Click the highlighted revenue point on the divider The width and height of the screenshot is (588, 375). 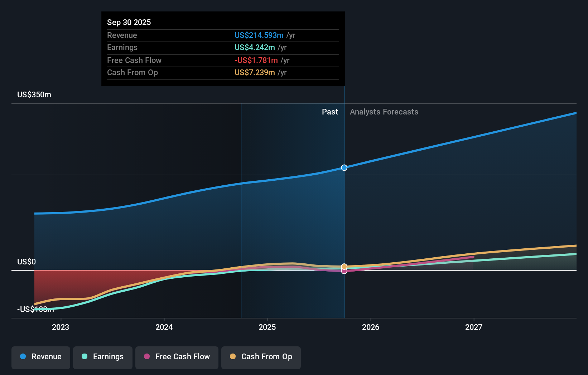point(344,167)
